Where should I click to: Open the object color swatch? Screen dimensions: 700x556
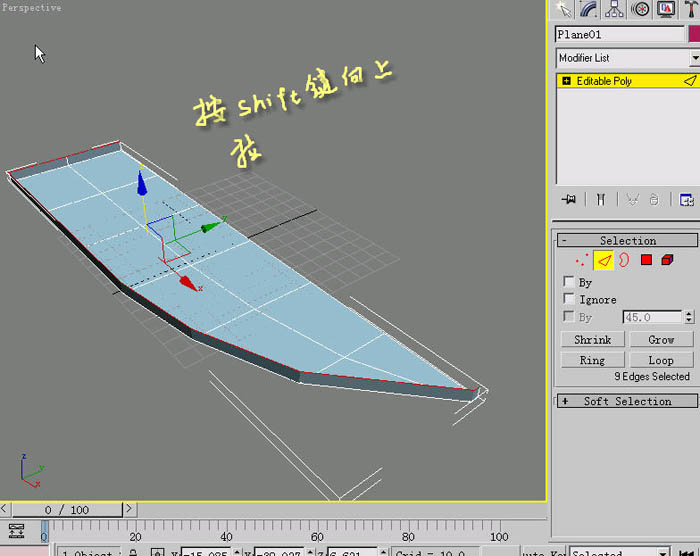click(694, 34)
